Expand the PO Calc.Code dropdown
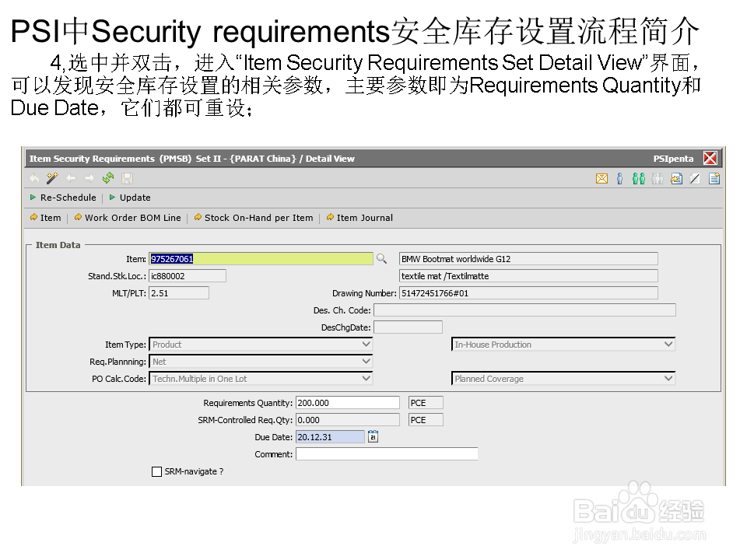Viewport: 747px width, 560px height. point(261,379)
